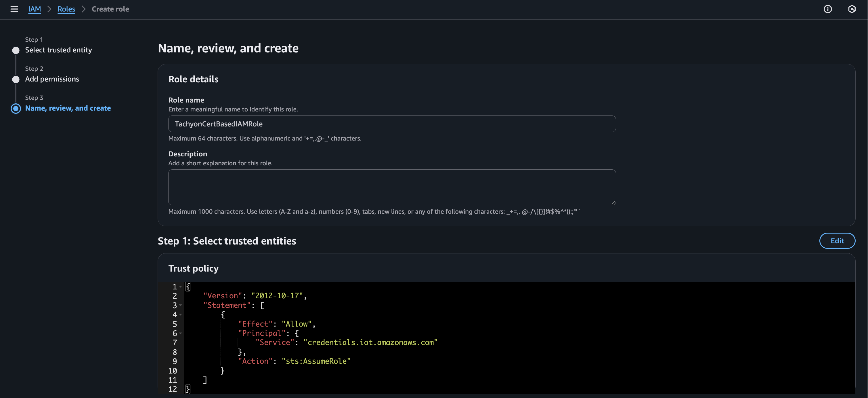Open the hamburger navigation menu

coord(14,9)
